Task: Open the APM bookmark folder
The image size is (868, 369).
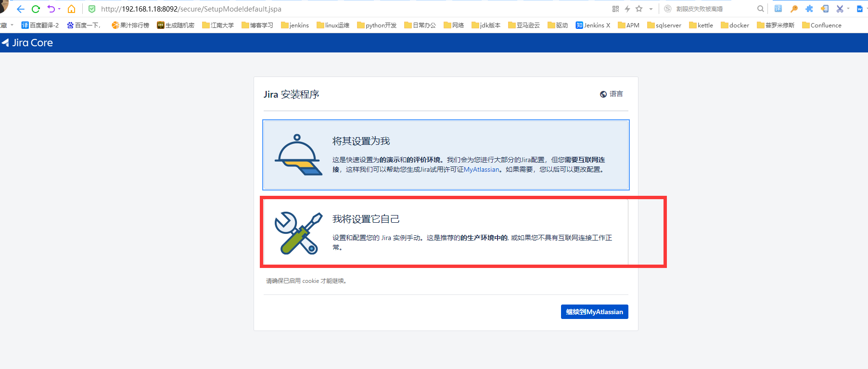Action: (x=629, y=25)
